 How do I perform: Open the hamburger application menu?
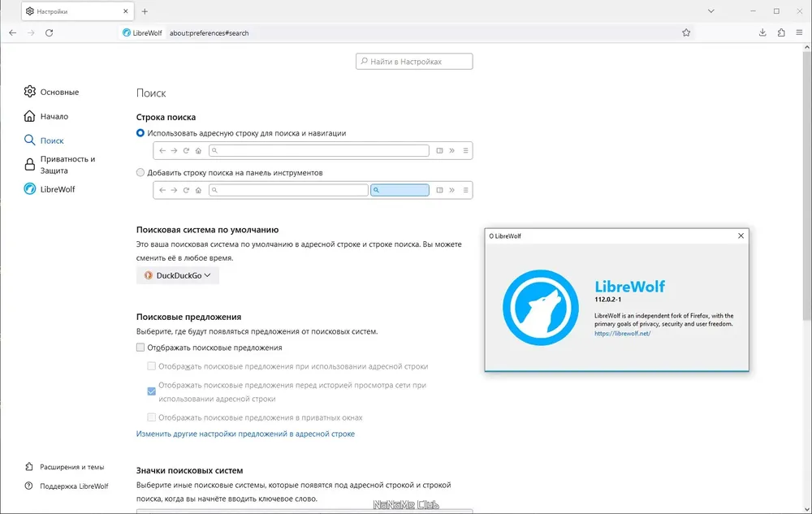(799, 32)
